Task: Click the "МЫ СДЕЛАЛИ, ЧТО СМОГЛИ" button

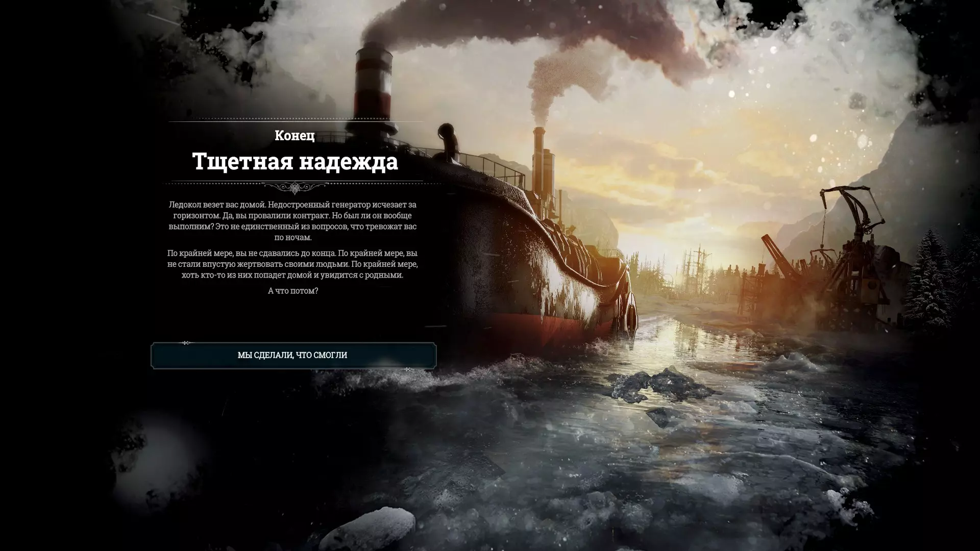Action: click(x=292, y=355)
